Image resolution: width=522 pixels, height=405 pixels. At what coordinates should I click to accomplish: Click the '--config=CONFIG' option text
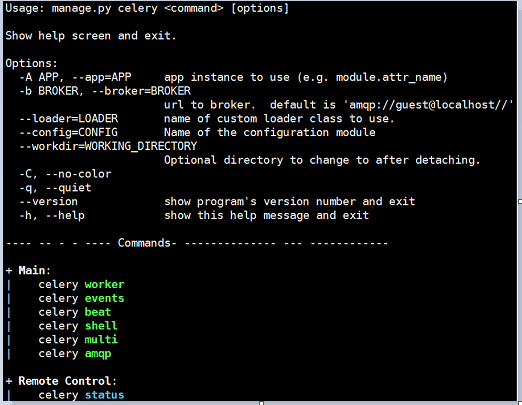69,133
